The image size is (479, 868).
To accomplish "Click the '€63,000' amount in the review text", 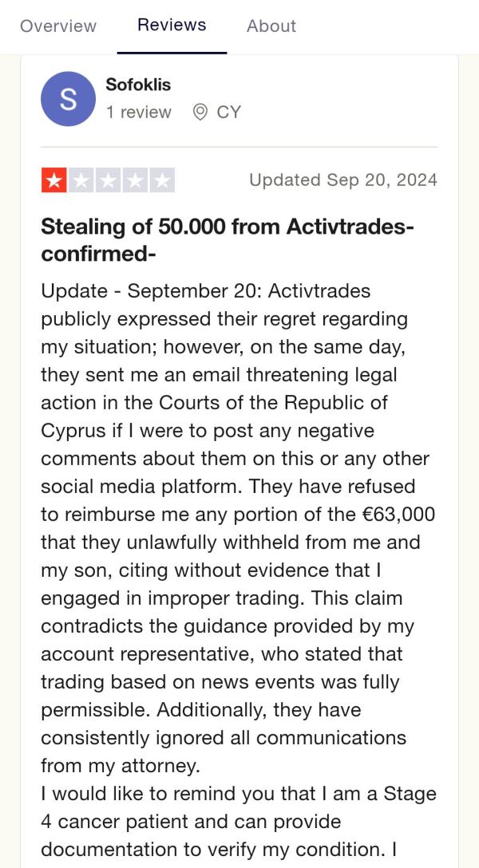I will [397, 515].
